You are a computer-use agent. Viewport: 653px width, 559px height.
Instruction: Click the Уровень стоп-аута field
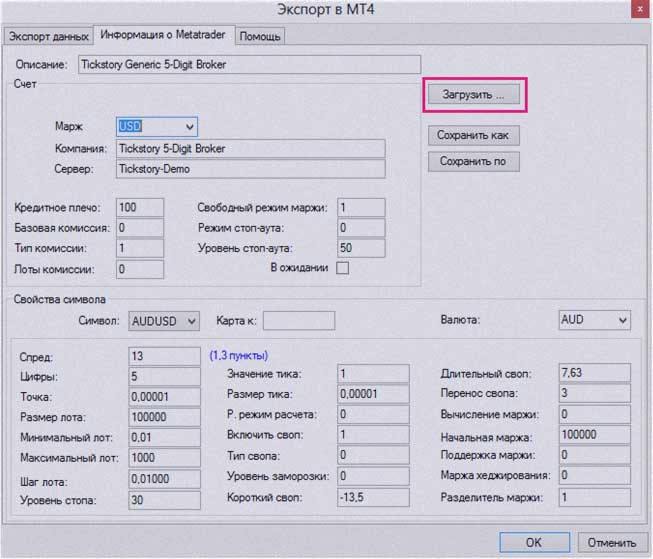[360, 247]
